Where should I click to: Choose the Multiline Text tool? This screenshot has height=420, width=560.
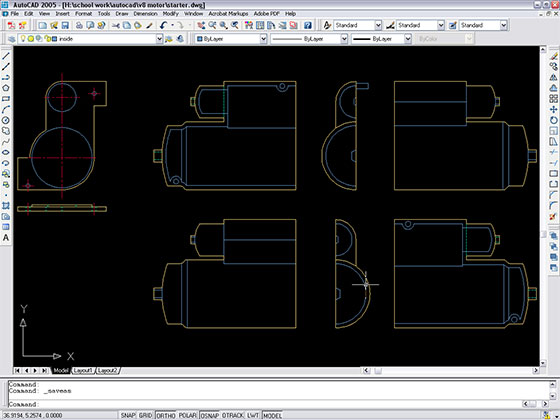6,238
